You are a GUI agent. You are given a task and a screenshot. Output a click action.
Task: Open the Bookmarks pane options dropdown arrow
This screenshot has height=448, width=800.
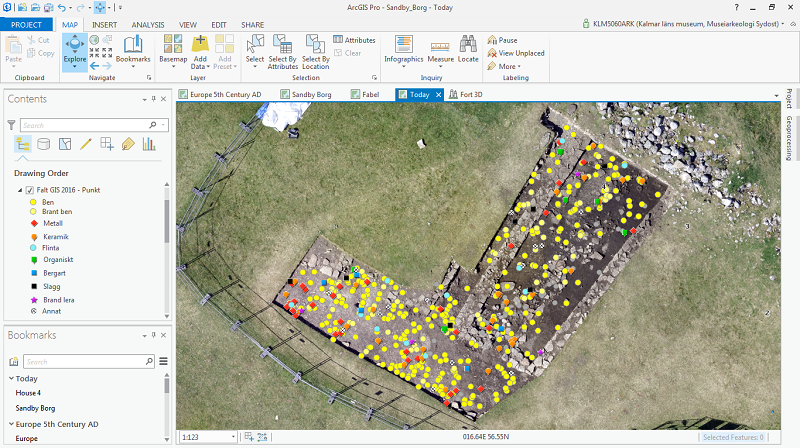[144, 336]
